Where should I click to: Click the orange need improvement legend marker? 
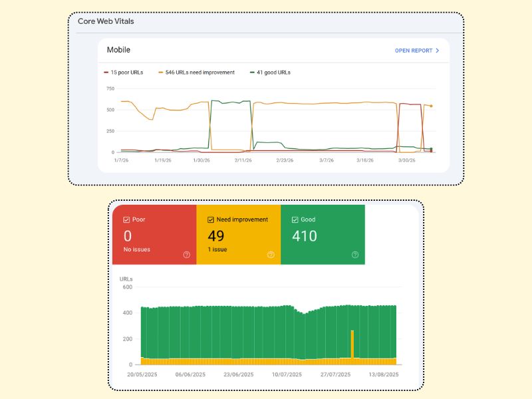point(160,72)
